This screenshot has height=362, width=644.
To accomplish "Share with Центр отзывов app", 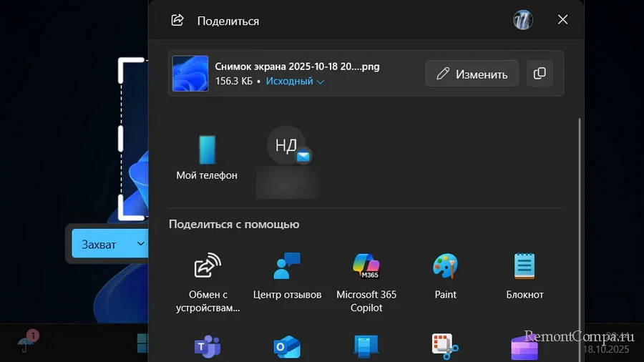I will point(287,277).
